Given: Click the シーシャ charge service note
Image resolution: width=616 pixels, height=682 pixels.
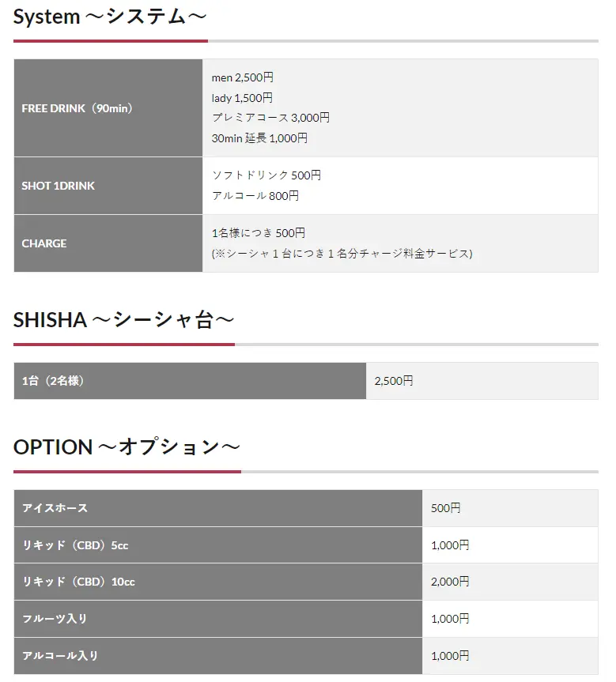Looking at the screenshot, I should (342, 254).
